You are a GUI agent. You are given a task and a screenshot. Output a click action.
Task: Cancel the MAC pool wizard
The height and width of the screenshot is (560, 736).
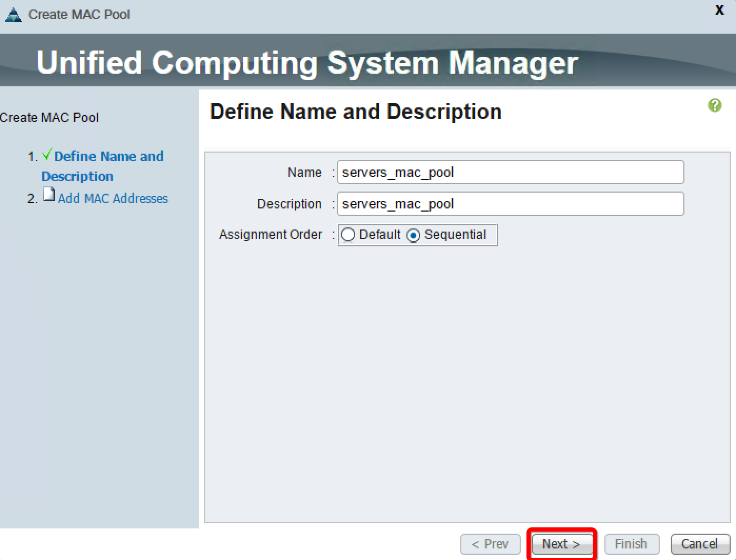[700, 544]
